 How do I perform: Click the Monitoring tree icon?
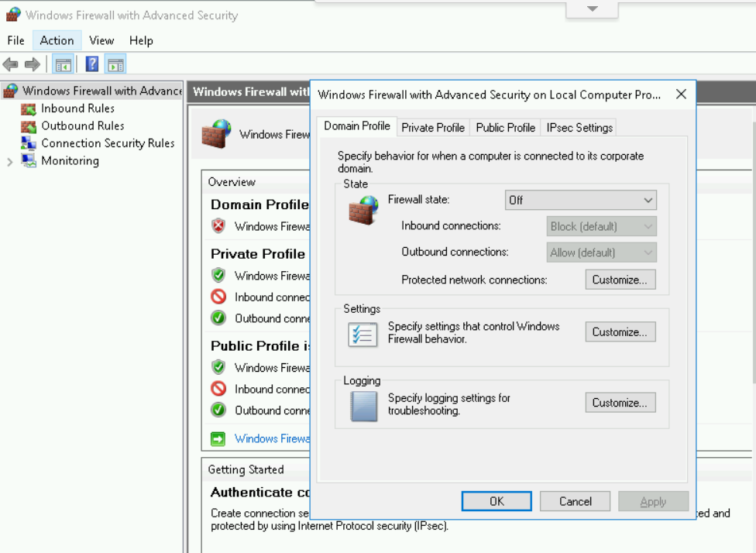click(29, 160)
